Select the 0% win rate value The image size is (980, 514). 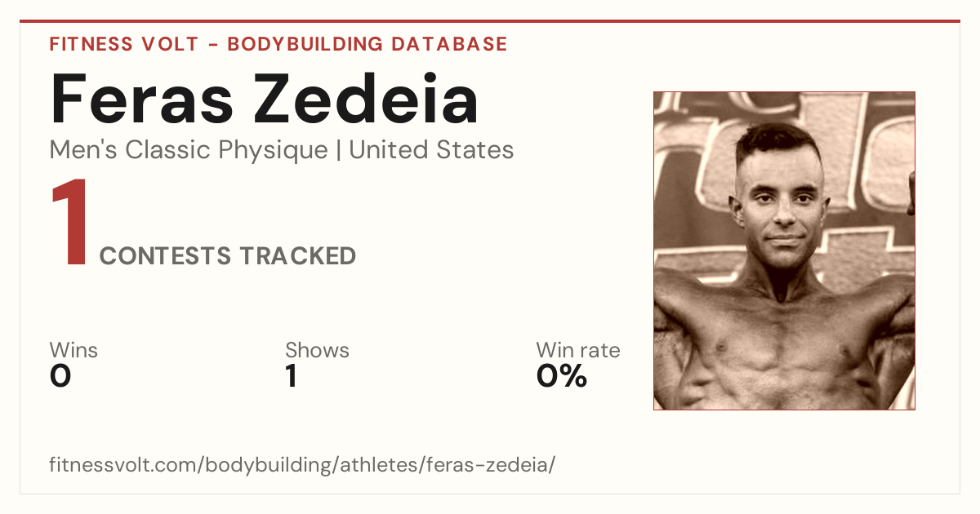point(562,376)
